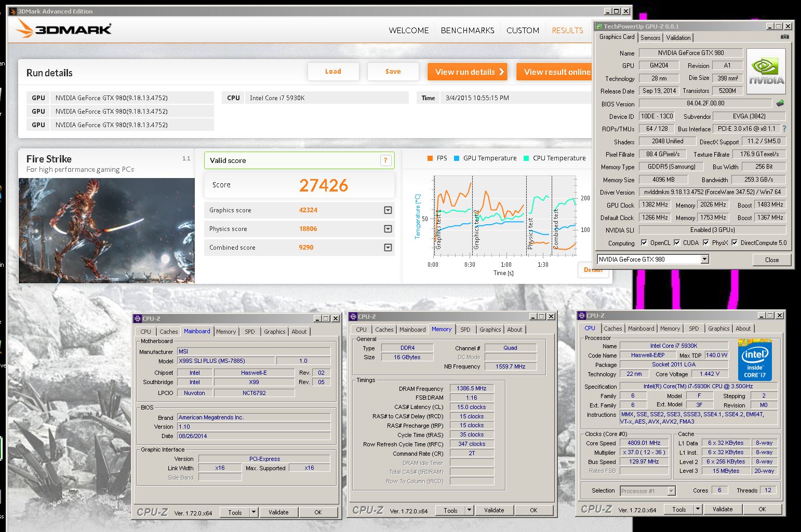Click the DRAM Frequency value 1386.5 MHz
Viewport: 801px width, 532px height.
tap(472, 388)
